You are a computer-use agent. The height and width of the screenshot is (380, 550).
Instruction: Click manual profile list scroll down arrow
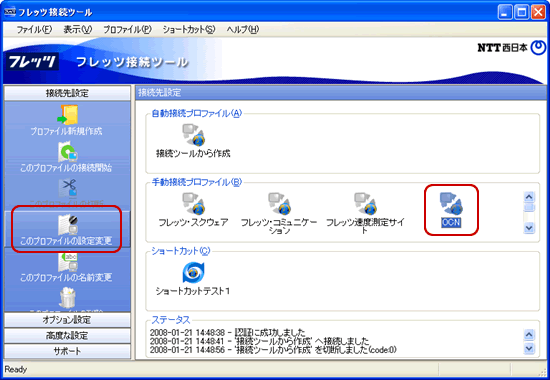point(529,228)
